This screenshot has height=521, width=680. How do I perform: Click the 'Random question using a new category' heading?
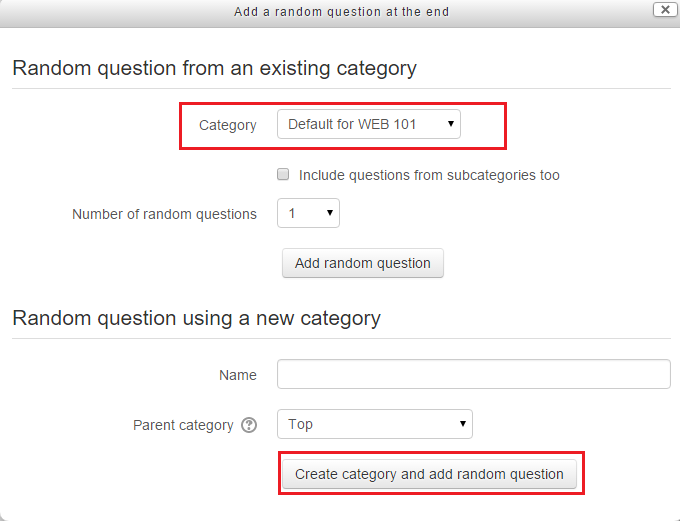coord(196,318)
